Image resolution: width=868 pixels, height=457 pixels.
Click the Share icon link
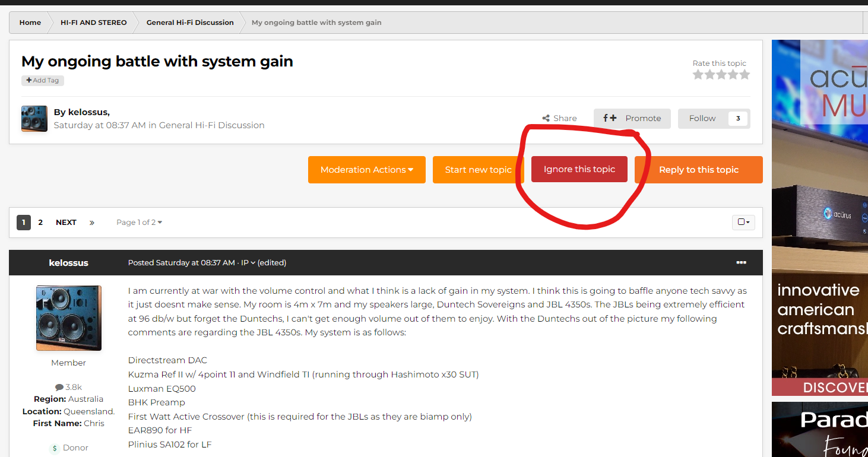pos(559,119)
